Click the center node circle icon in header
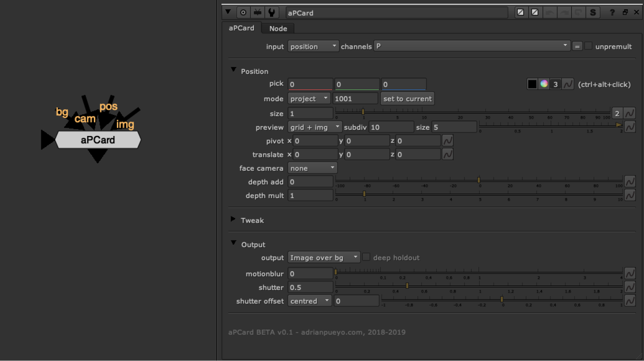Screen dimensions: 644x361 click(243, 12)
